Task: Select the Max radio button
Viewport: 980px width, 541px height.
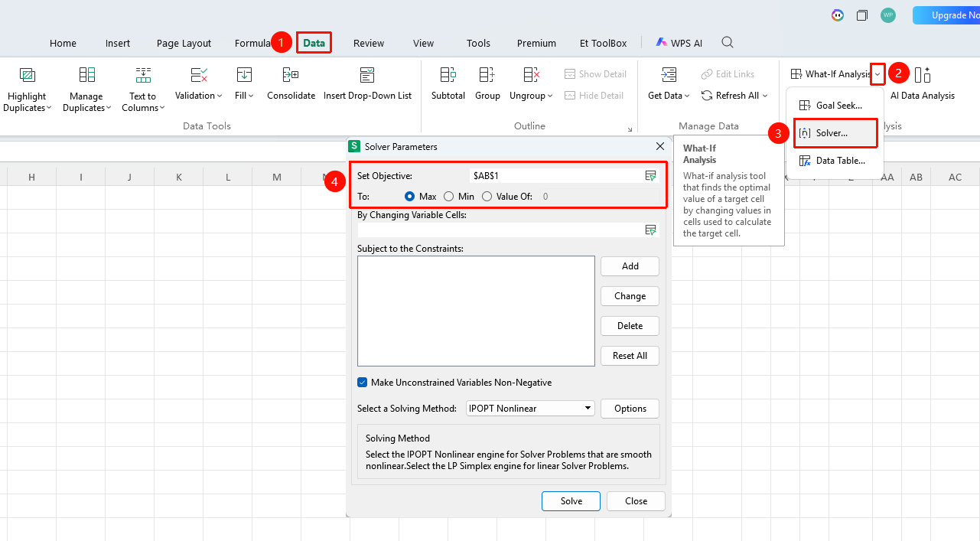Action: 409,197
